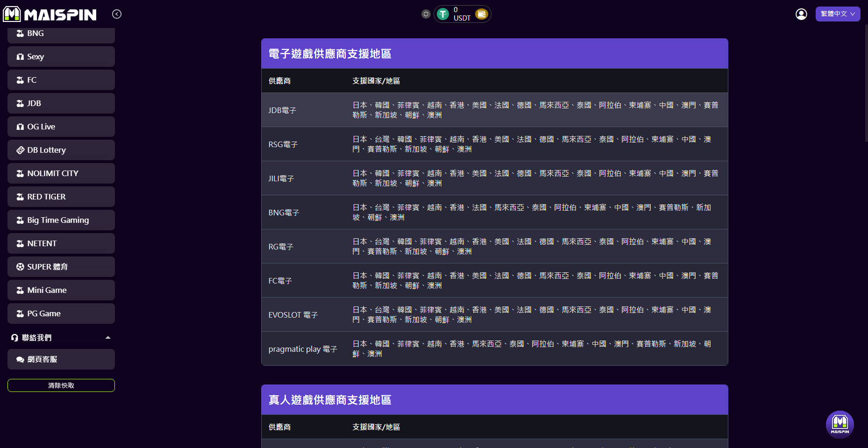Click the slot icon beside Mini Game

point(20,290)
